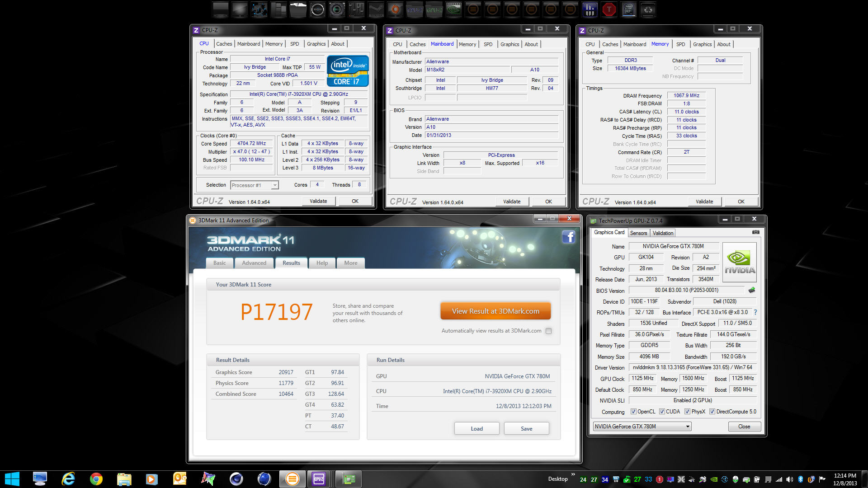Switch to Caches tab in first CPU-Z

point(224,44)
